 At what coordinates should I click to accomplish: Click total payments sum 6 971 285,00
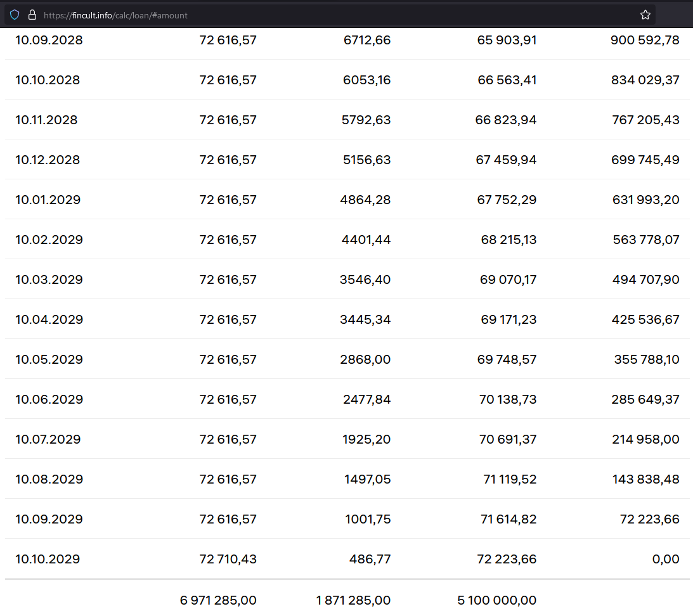[218, 600]
